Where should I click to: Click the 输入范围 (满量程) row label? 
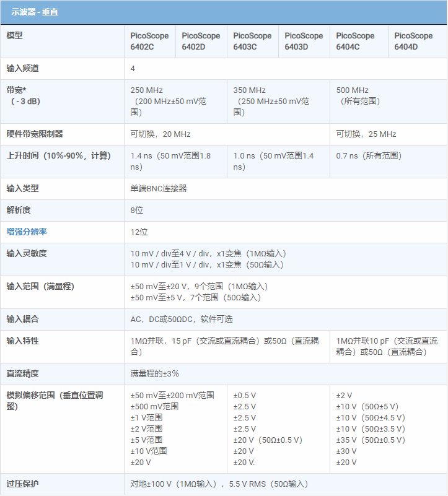click(40, 286)
